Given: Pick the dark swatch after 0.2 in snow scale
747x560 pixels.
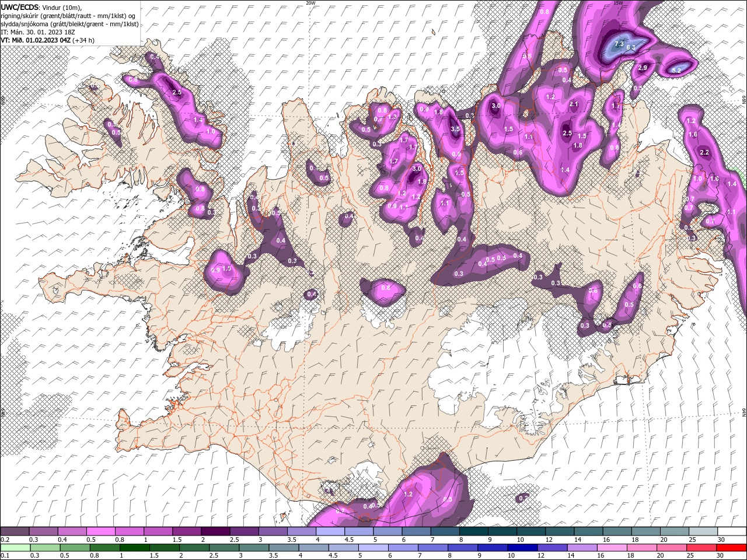Looking at the screenshot, I should 15,531.
